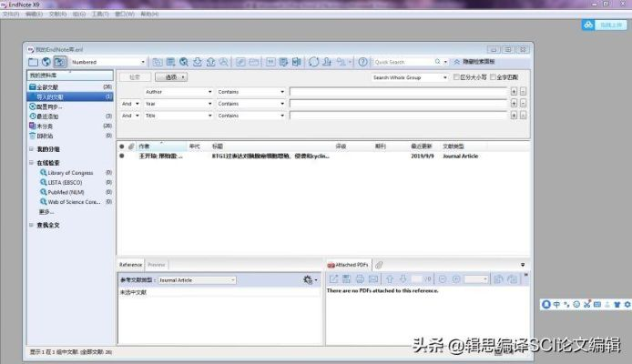This screenshot has height=364, width=632.
Task: Sort list by 最近更新 column header
Action: pos(422,147)
